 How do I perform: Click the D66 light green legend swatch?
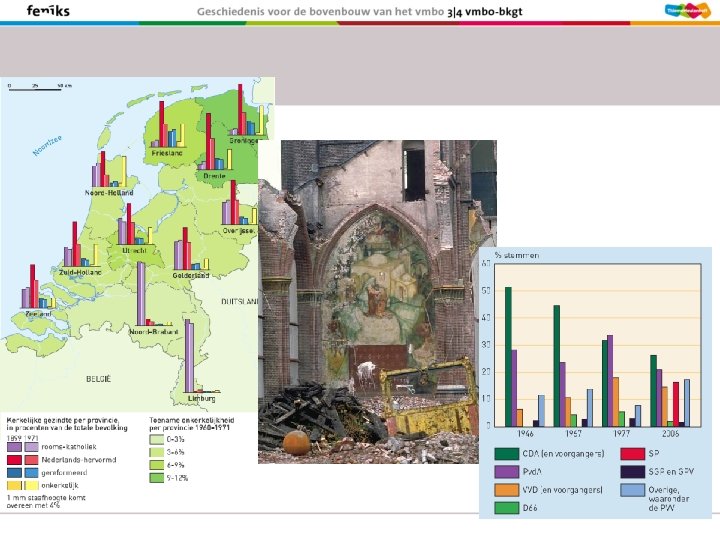tap(506, 507)
